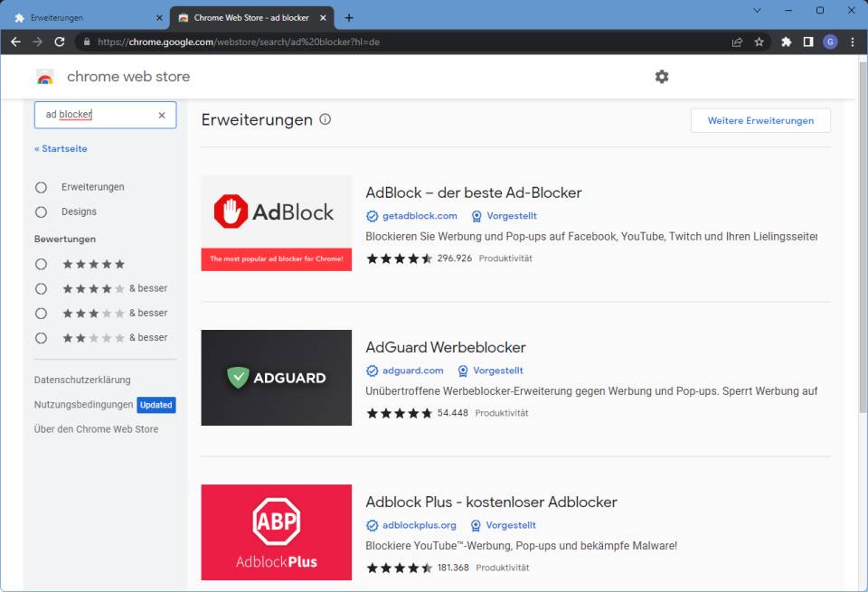Image resolution: width=868 pixels, height=592 pixels.
Task: Open the getadblock.com link
Action: coord(420,216)
